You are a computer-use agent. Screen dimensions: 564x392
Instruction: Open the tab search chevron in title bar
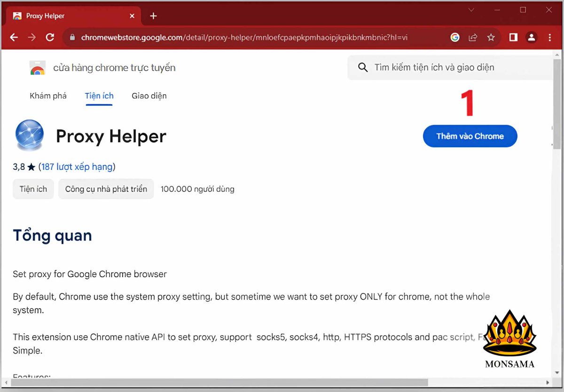[471, 10]
